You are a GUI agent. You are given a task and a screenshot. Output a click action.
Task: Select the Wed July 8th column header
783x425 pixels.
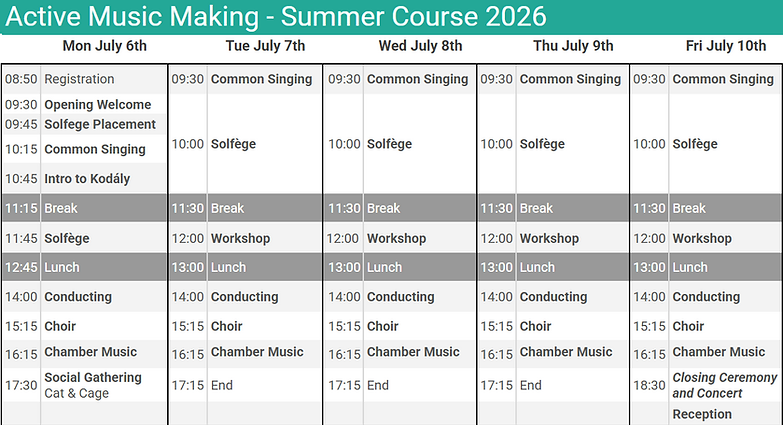pyautogui.click(x=420, y=46)
